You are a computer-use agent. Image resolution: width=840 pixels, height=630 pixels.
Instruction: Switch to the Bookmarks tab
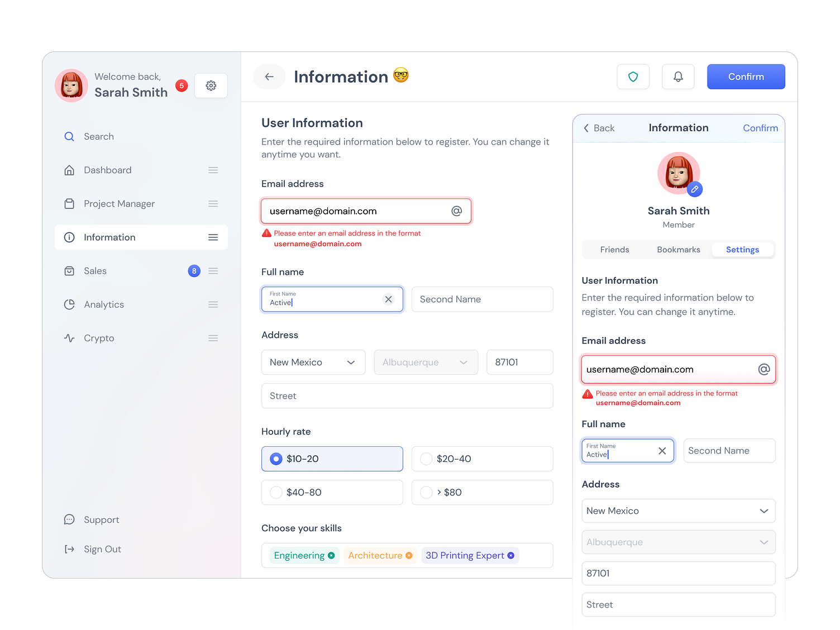click(x=678, y=250)
